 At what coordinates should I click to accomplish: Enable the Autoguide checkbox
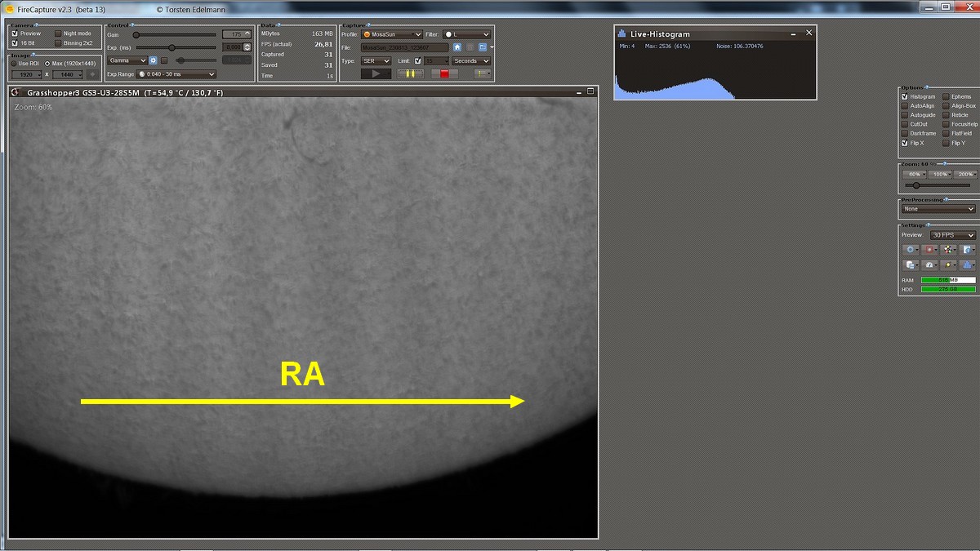point(904,115)
